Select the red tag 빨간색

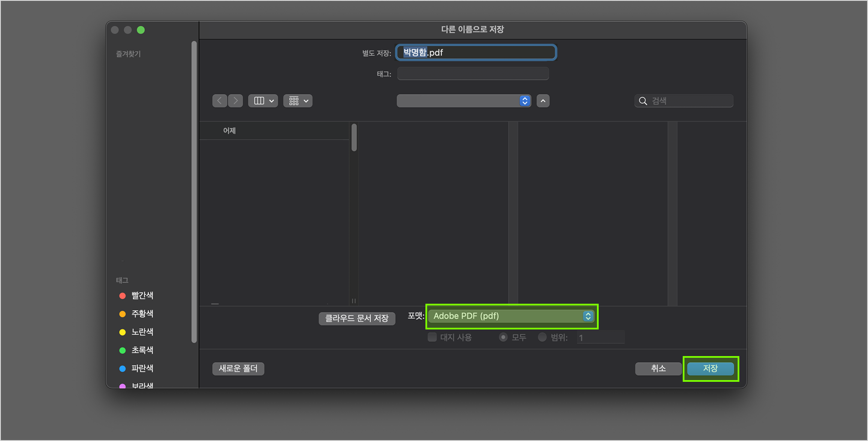click(x=142, y=296)
